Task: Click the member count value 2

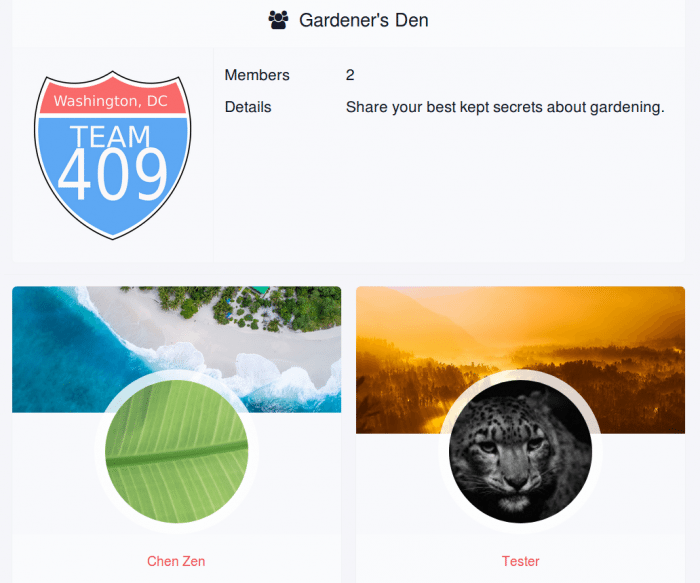Action: (x=350, y=75)
